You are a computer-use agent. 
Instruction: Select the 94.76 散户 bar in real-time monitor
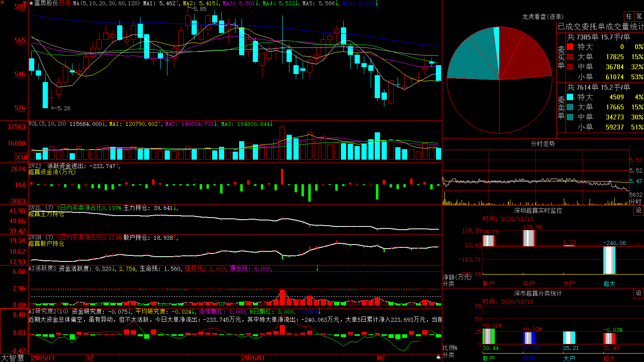click(x=488, y=241)
